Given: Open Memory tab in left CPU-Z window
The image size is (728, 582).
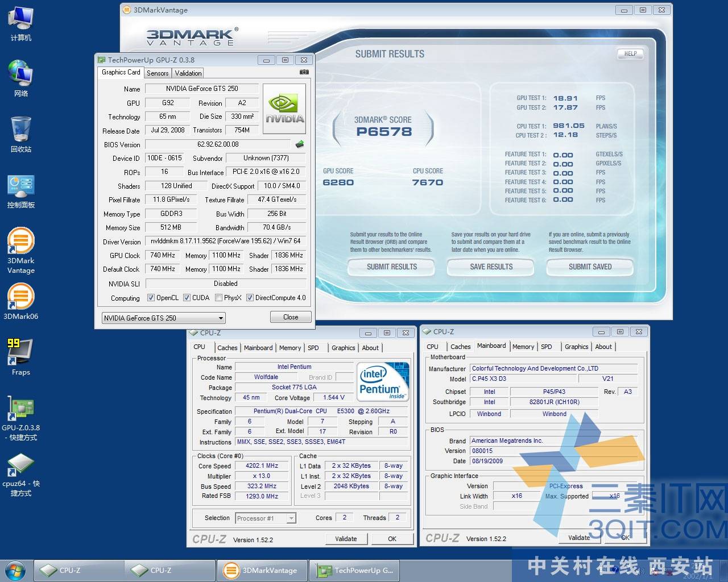Looking at the screenshot, I should (290, 348).
